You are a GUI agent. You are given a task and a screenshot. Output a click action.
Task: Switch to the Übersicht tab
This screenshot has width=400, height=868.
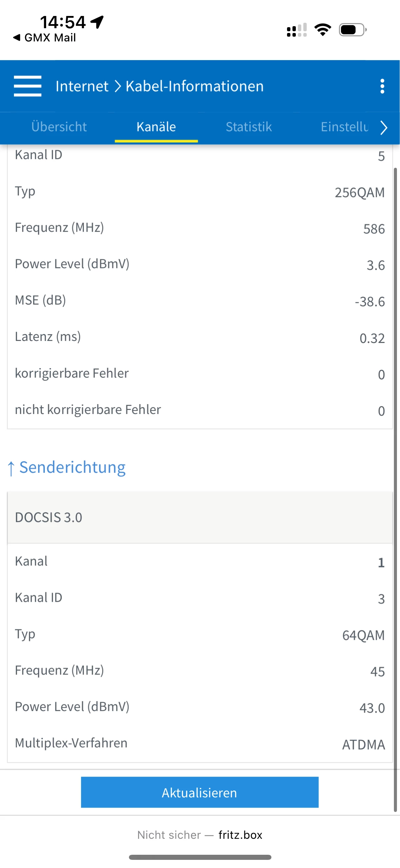tap(59, 127)
